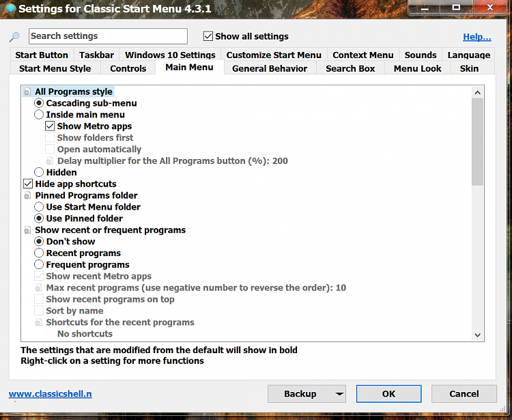Focus the Search settings input field
Image resolution: width=512 pixels, height=420 pixels.
(x=108, y=36)
